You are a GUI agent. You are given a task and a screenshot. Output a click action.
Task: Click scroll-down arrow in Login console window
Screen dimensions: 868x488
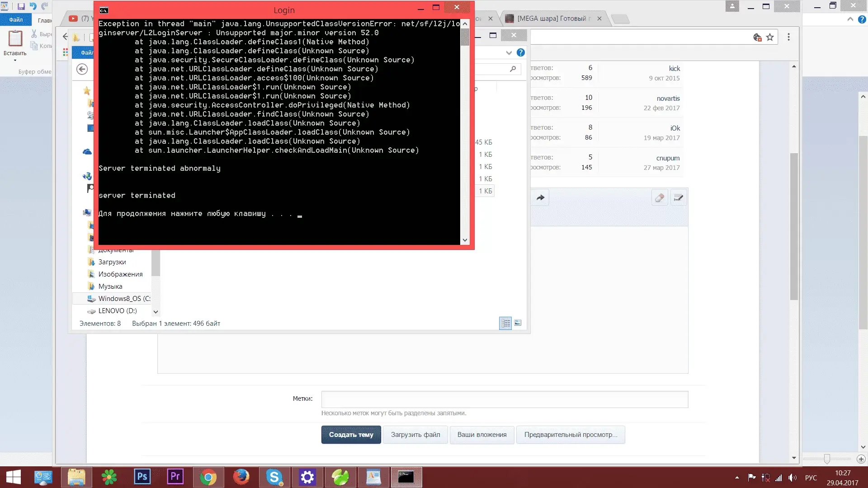point(465,240)
